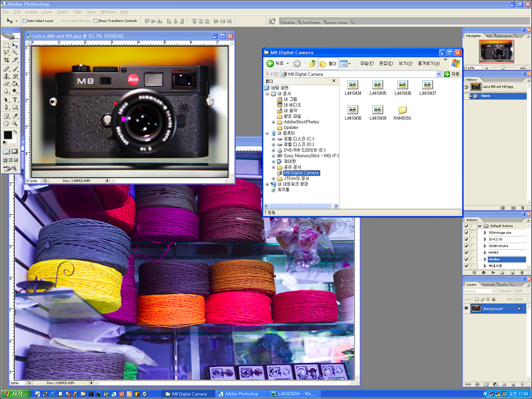Expand the 1024-image size action
This screenshot has height=399, width=532.
[485, 233]
